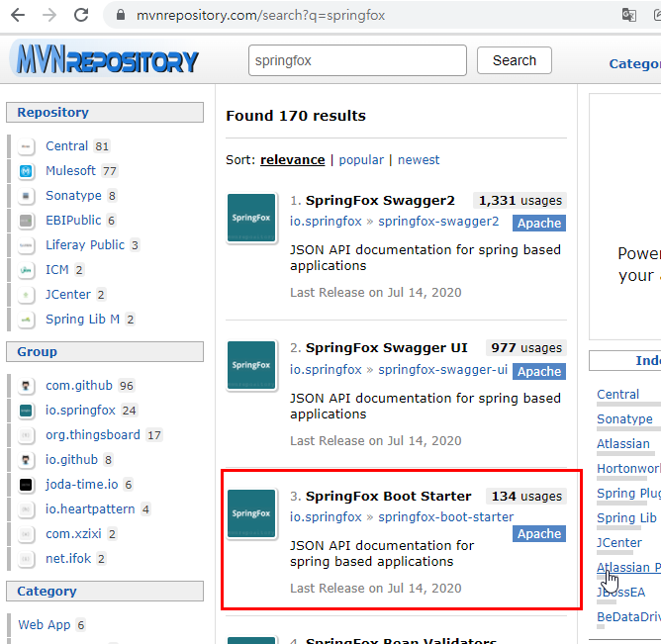661x644 pixels.
Task: Click the io.heartpattern group icon
Action: click(26, 509)
